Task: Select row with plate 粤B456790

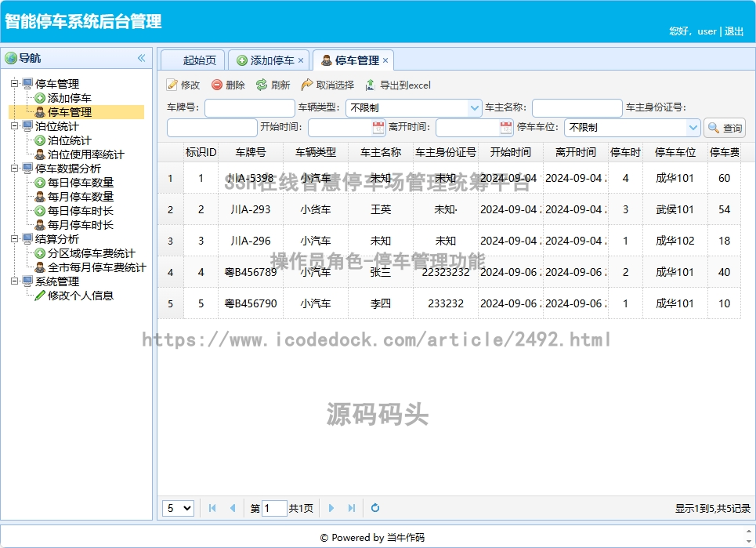Action: point(449,303)
